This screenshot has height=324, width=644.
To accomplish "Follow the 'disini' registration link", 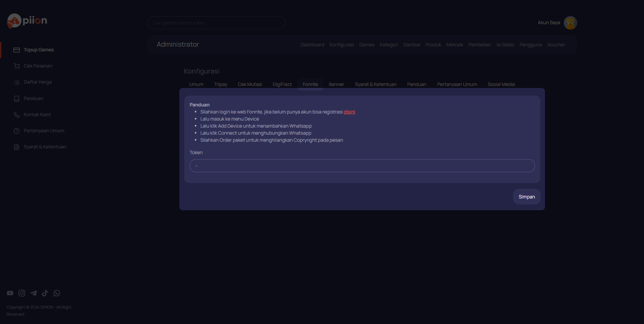I will point(349,112).
